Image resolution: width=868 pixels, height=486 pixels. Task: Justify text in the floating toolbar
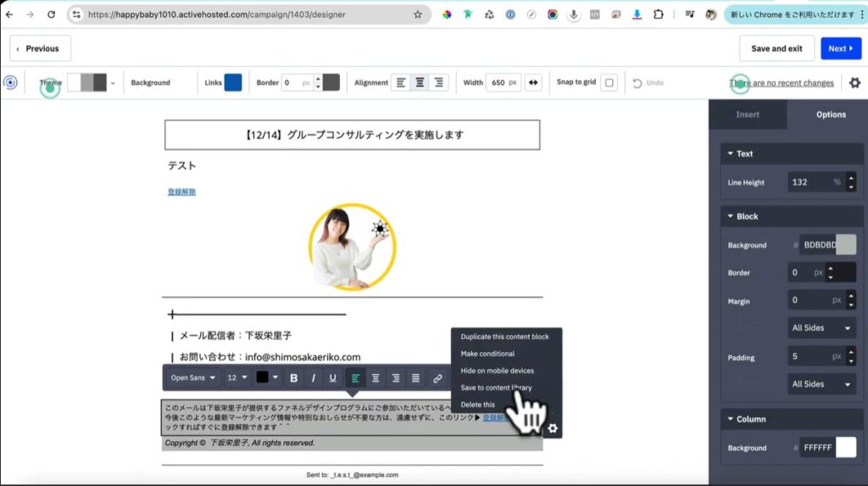[x=415, y=378]
